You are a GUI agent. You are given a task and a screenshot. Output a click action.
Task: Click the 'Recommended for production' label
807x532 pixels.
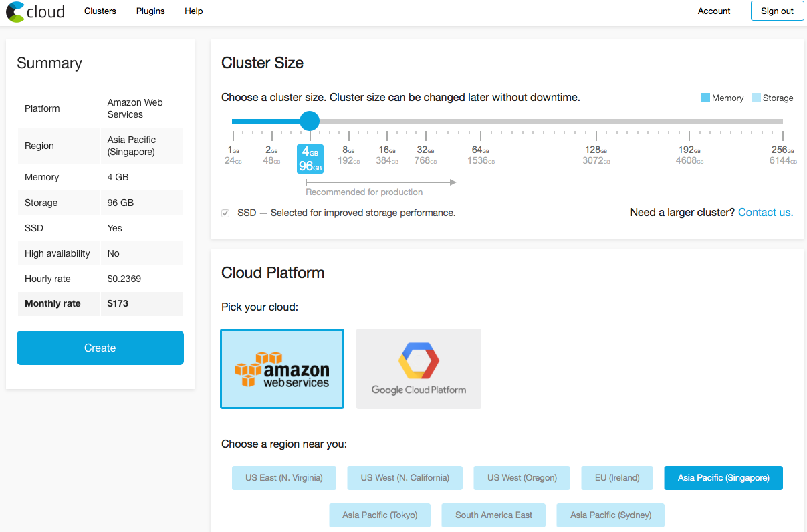click(364, 192)
